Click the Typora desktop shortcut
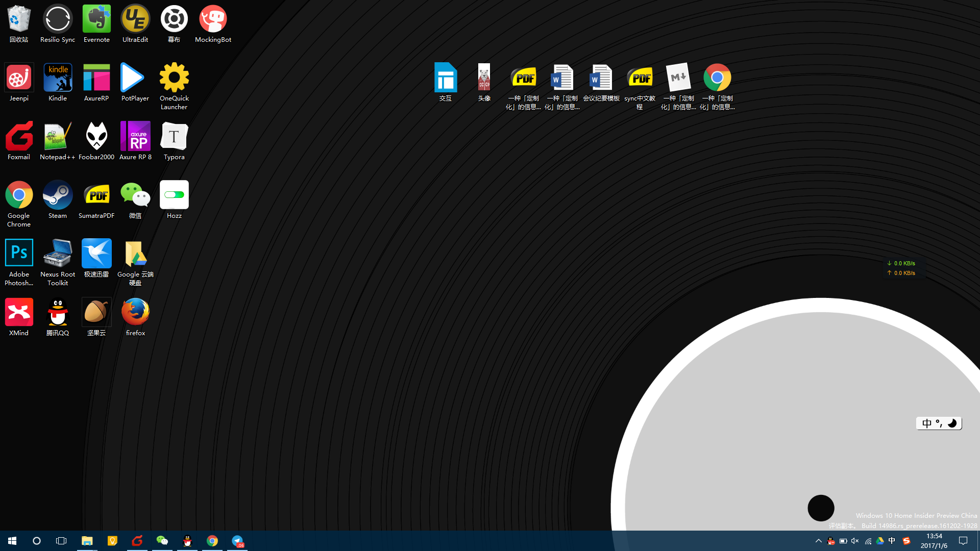Image resolution: width=980 pixels, height=551 pixels. click(x=174, y=141)
